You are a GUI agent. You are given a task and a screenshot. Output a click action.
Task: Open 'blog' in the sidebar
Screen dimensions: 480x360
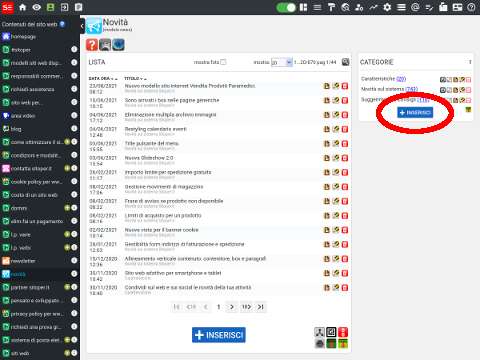click(x=16, y=129)
